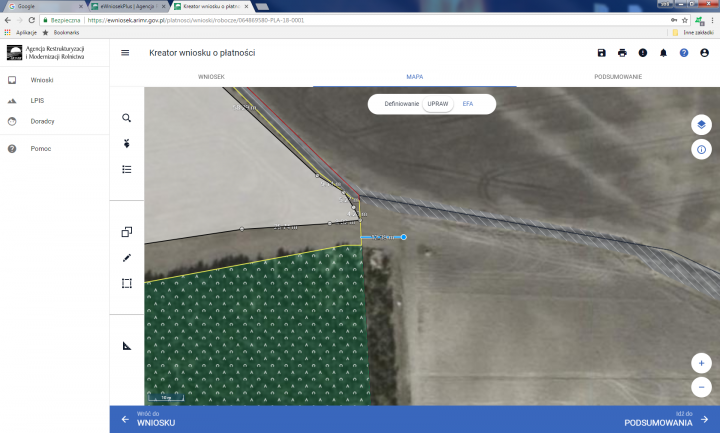720x433 pixels.
Task: Open Aplikacje apps shortcut
Action: tap(21, 33)
